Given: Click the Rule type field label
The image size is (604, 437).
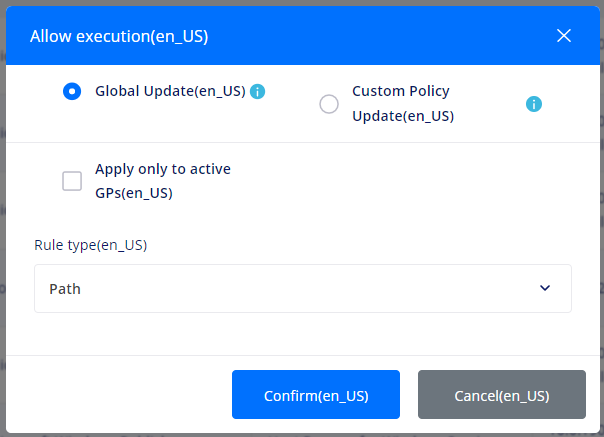Looking at the screenshot, I should coord(91,245).
